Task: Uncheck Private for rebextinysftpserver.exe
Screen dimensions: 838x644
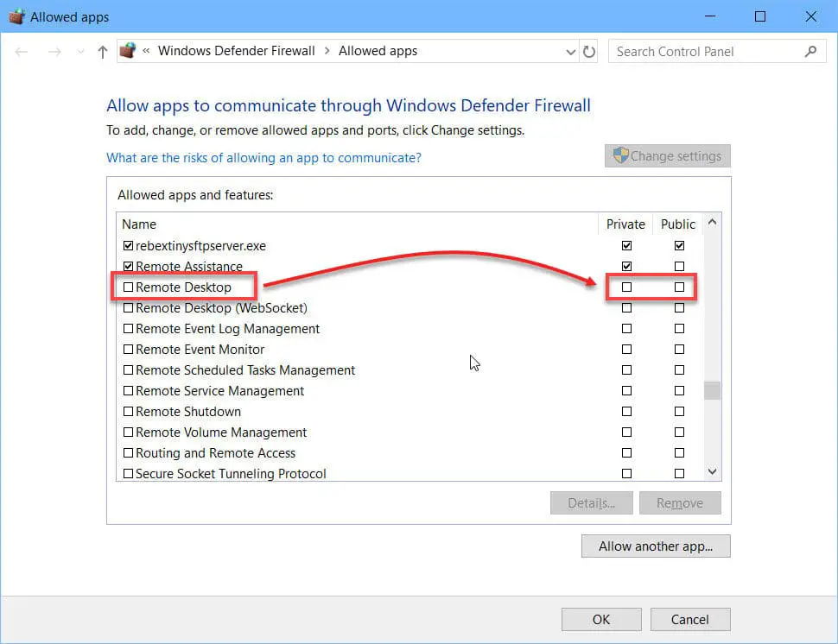Action: [x=626, y=246]
